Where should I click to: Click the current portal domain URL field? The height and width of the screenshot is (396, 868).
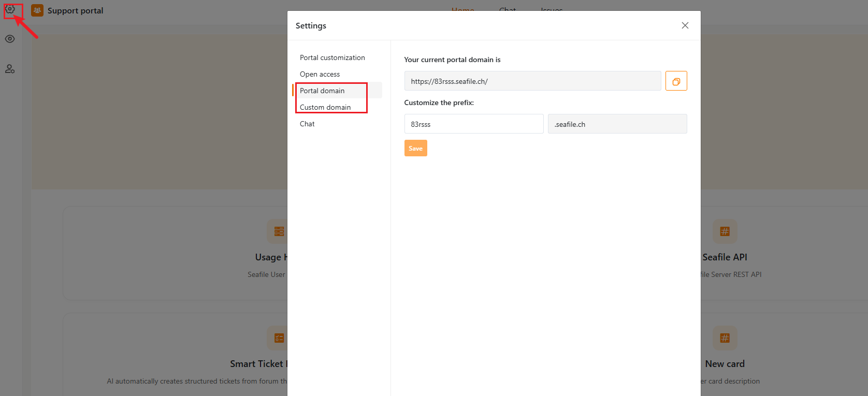click(x=532, y=81)
